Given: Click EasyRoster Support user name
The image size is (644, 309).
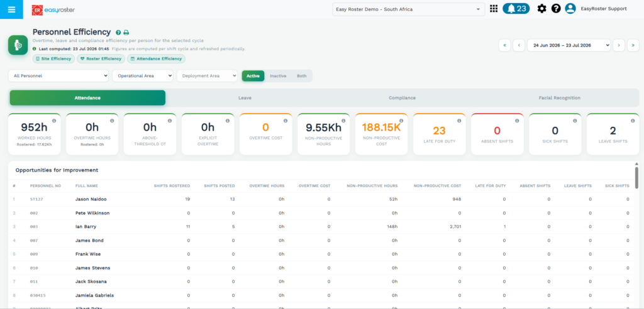Looking at the screenshot, I should pos(603,9).
